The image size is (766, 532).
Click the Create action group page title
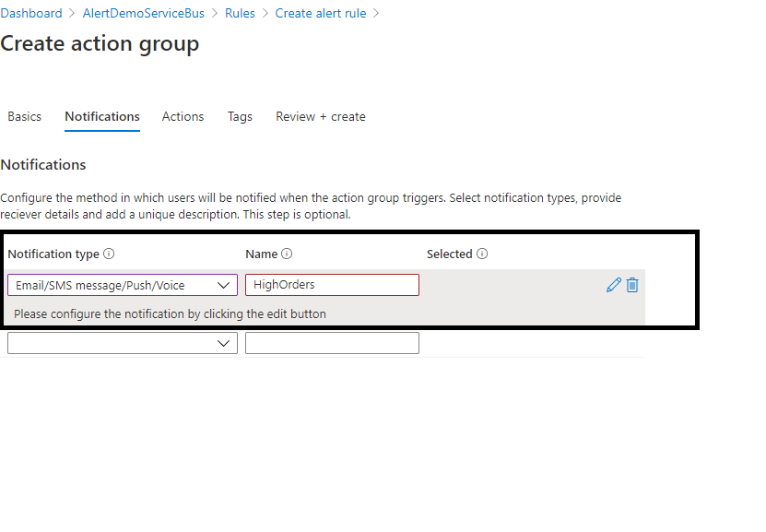pos(100,43)
